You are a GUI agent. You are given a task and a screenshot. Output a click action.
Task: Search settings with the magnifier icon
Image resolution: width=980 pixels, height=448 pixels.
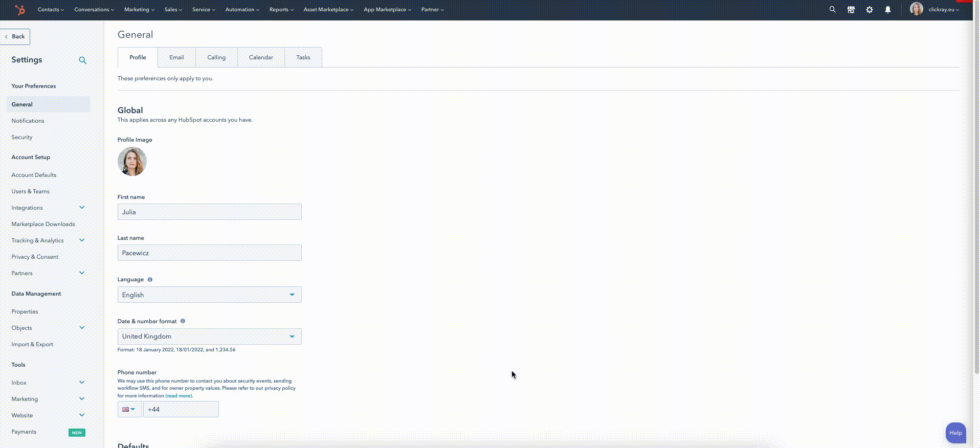pos(83,60)
